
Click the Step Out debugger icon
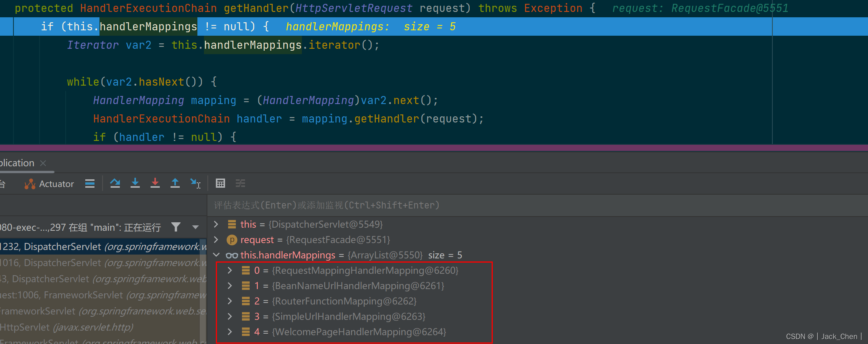[x=175, y=184]
